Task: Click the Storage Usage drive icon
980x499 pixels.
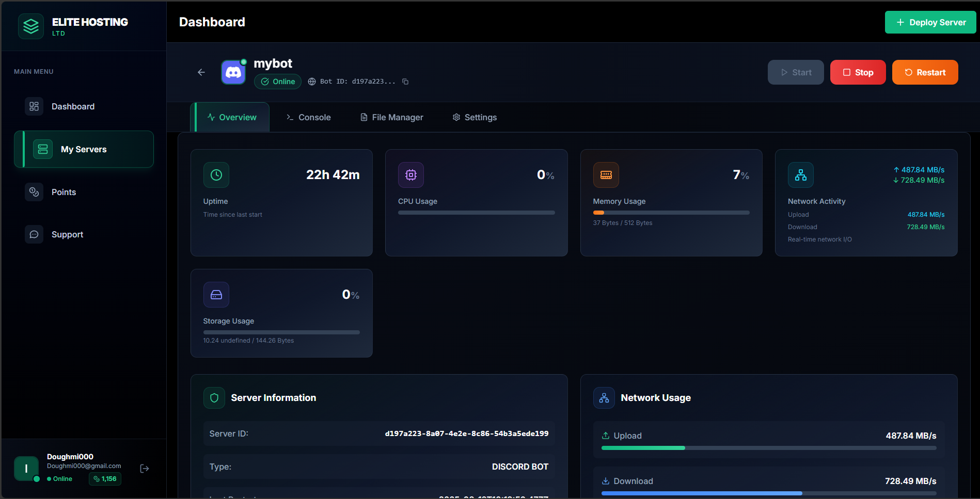Action: tap(216, 295)
